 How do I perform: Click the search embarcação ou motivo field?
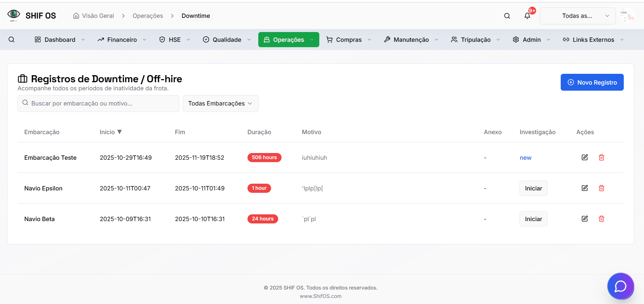[98, 103]
